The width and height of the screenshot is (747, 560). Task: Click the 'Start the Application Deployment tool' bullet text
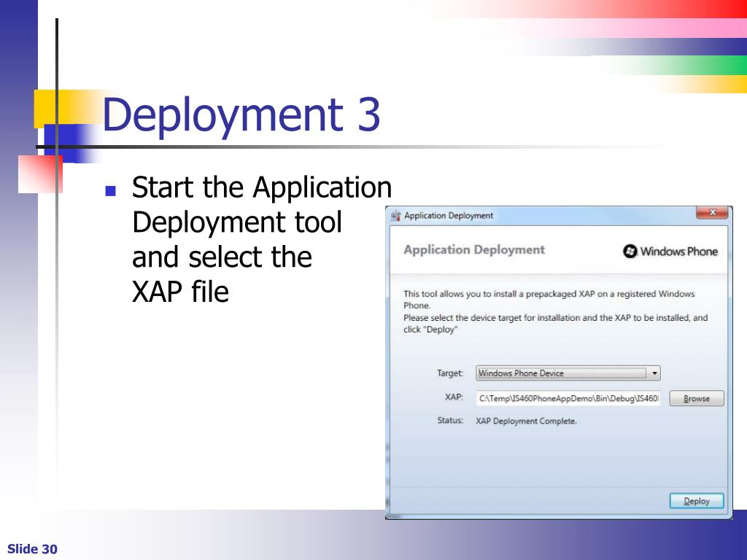pos(262,239)
